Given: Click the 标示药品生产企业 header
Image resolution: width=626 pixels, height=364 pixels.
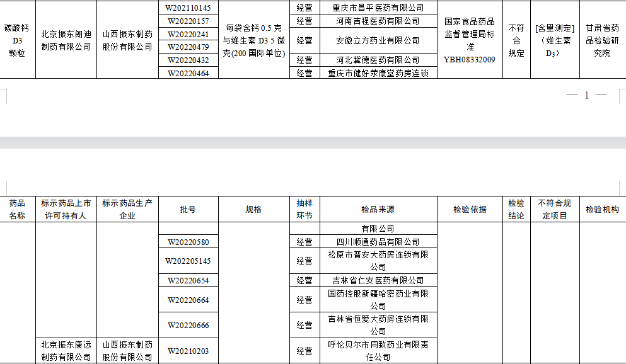Looking at the screenshot, I should 127,209.
